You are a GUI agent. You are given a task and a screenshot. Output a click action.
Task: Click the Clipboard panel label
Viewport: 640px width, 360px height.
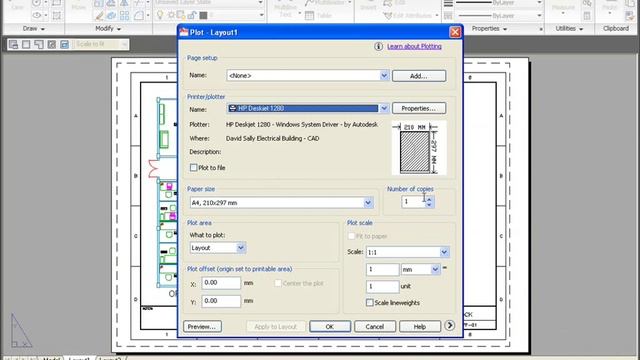[x=616, y=29]
